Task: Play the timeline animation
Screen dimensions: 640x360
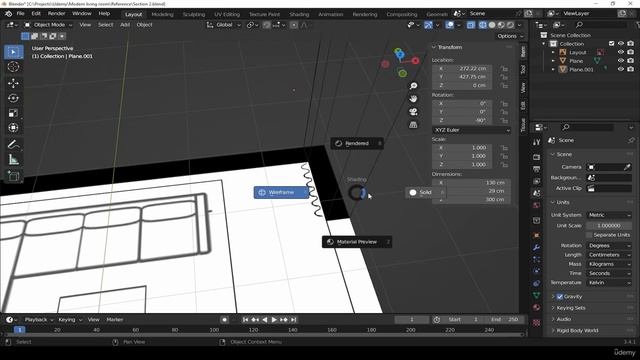Action: pos(274,320)
